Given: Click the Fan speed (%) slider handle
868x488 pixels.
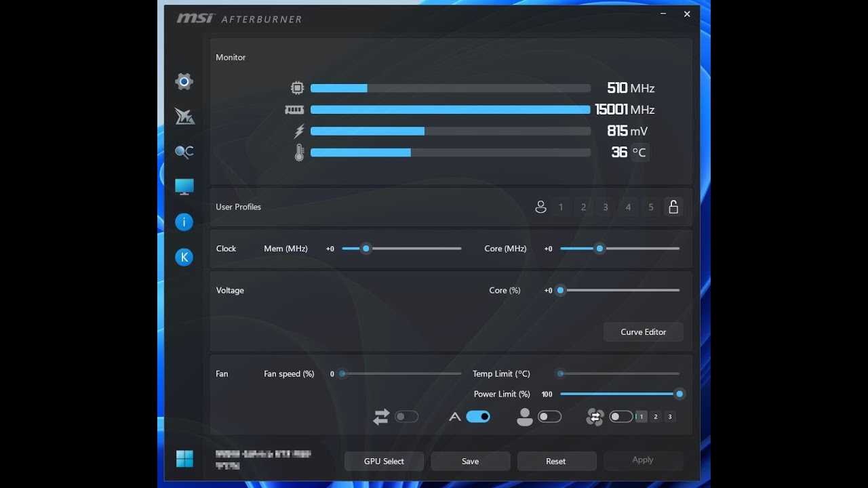Looking at the screenshot, I should tap(342, 373).
